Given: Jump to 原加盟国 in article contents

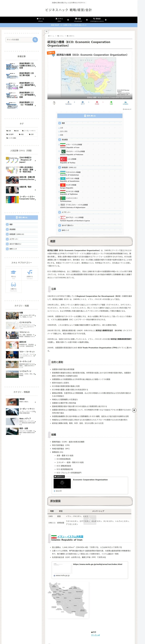Looking at the screenshot, I should (x=65, y=140).
